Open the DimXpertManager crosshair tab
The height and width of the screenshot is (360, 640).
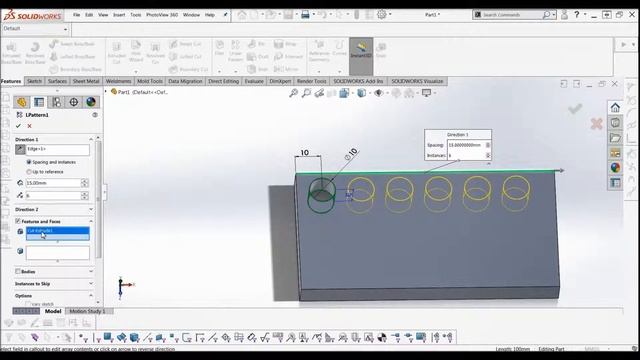[x=73, y=102]
